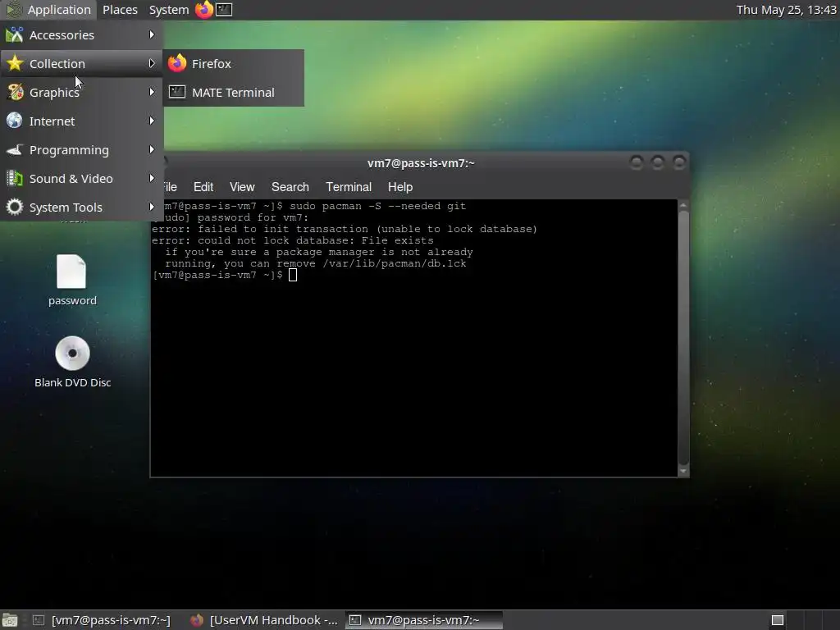
Task: Switch to active vm7@pass-is-vm7:~ taskbar entry
Action: [x=423, y=620]
